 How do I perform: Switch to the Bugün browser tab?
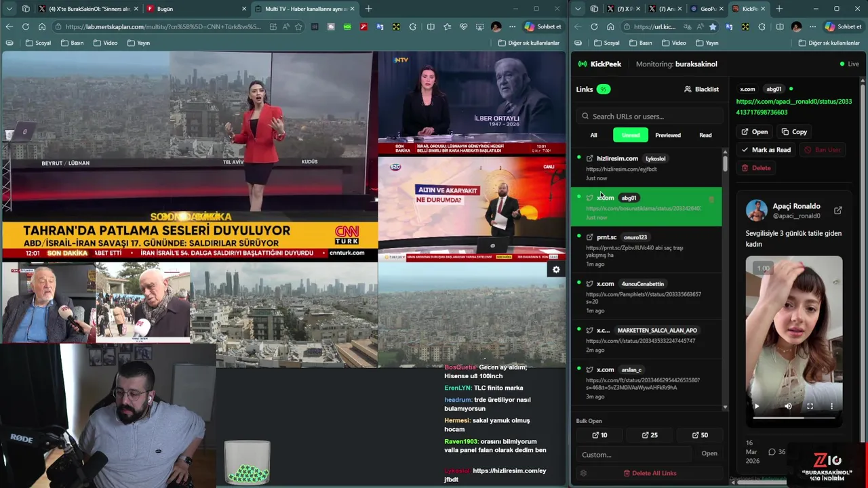[195, 9]
